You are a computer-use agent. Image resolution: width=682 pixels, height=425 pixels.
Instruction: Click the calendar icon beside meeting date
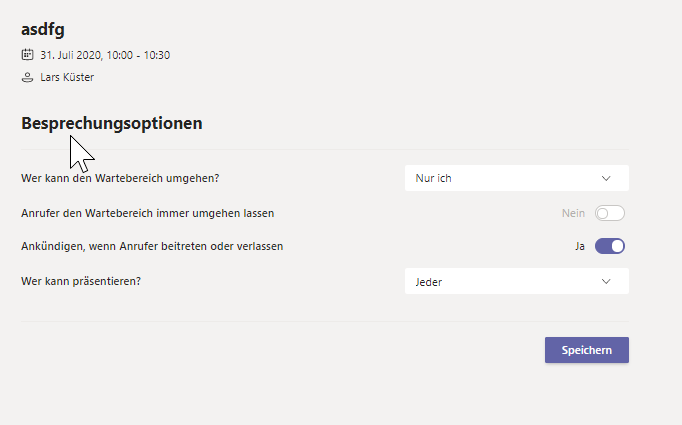point(27,55)
